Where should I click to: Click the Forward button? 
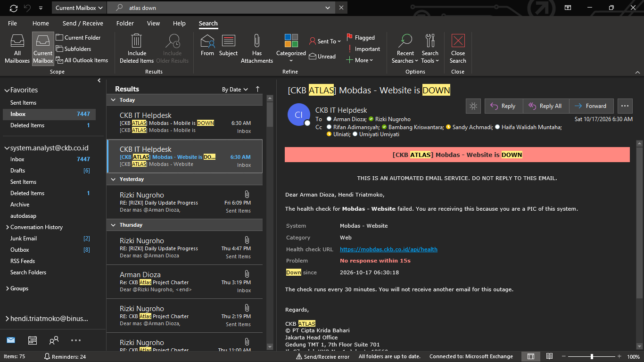(591, 106)
